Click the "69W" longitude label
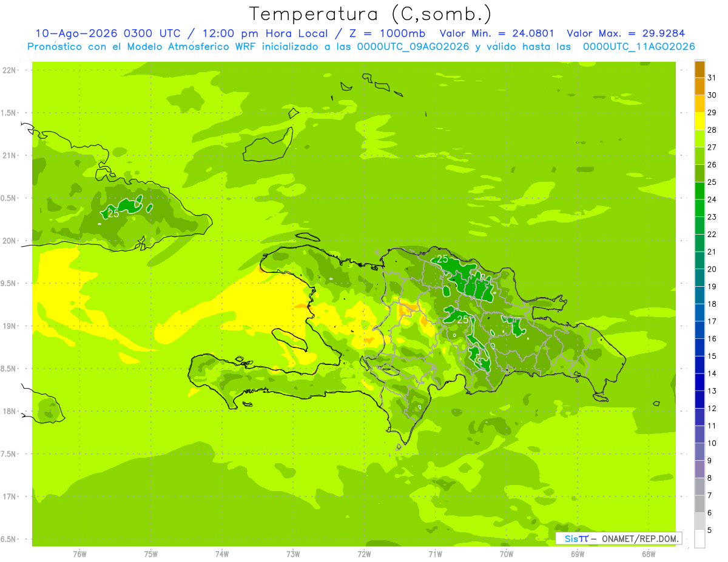 [x=578, y=554]
